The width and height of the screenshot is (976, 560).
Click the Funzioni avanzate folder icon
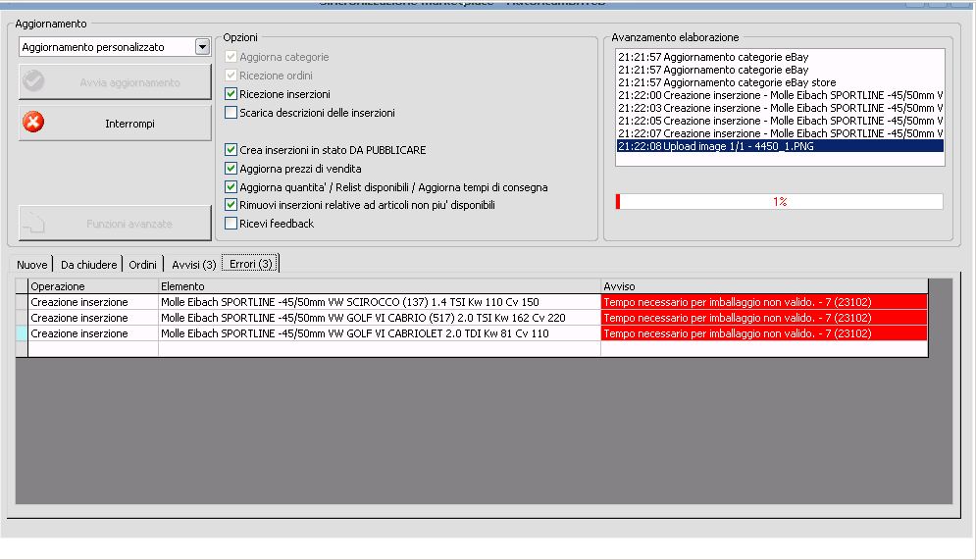point(34,223)
